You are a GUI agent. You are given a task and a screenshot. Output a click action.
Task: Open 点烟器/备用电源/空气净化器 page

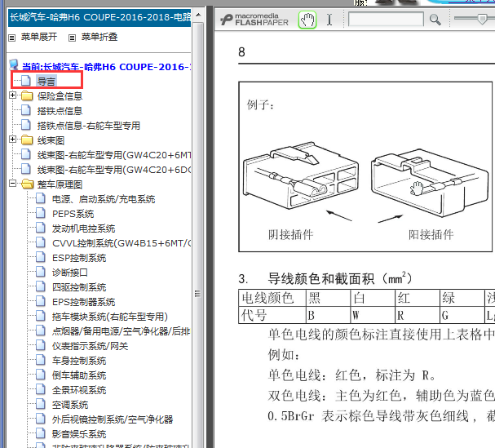[x=122, y=331]
